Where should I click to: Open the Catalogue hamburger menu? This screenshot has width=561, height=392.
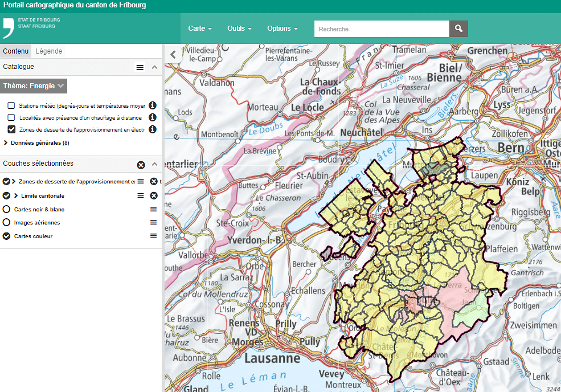(x=140, y=67)
